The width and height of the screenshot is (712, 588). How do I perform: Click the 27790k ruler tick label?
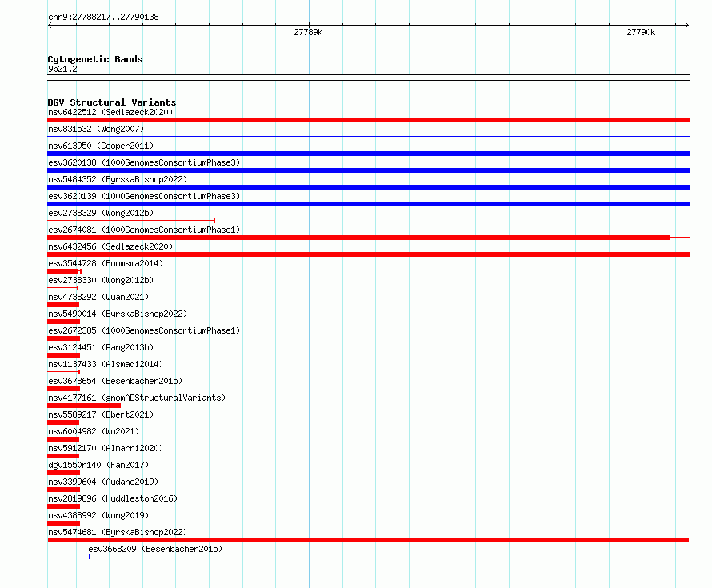coord(641,32)
